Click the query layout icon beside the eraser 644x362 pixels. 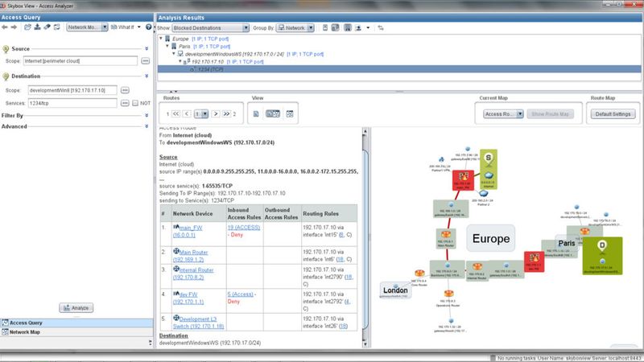point(56,27)
